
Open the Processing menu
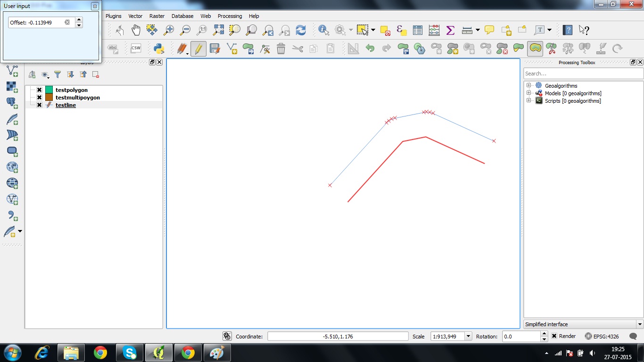pyautogui.click(x=230, y=16)
